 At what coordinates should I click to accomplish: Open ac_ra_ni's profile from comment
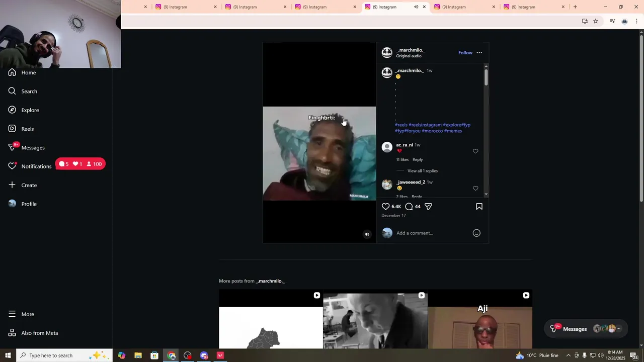coord(405,145)
